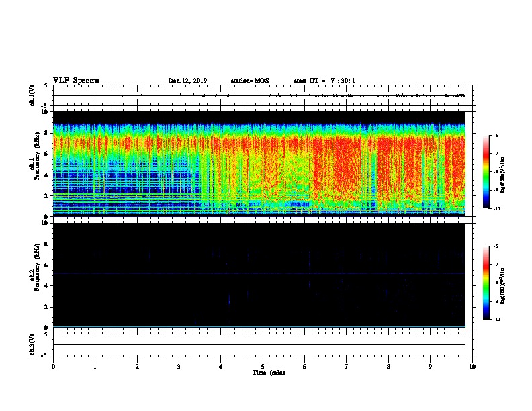Click the ch.1 voltage waveform trace
This screenshot has width=532, height=411.
259,95
